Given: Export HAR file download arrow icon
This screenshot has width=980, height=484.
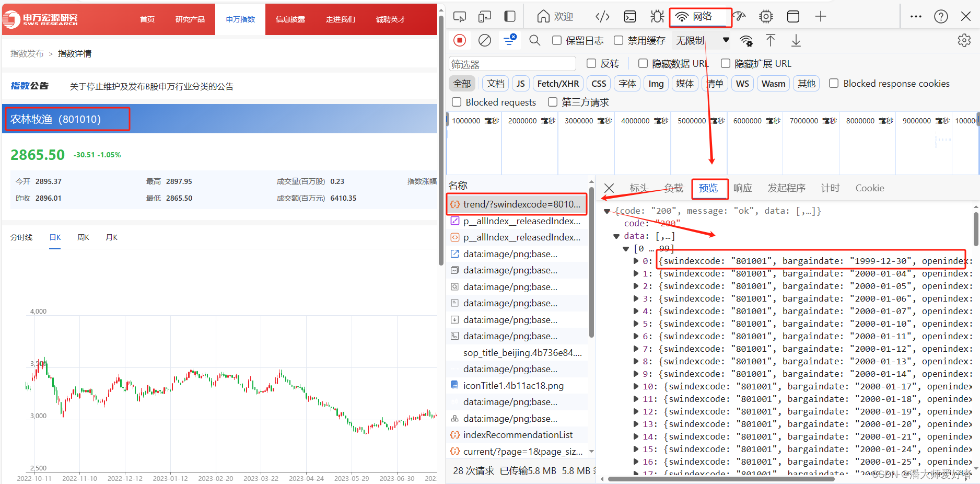Looking at the screenshot, I should pyautogui.click(x=796, y=40).
